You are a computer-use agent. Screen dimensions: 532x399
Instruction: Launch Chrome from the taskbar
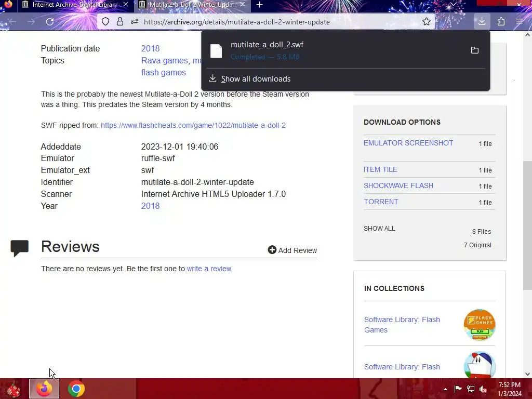[76, 389]
